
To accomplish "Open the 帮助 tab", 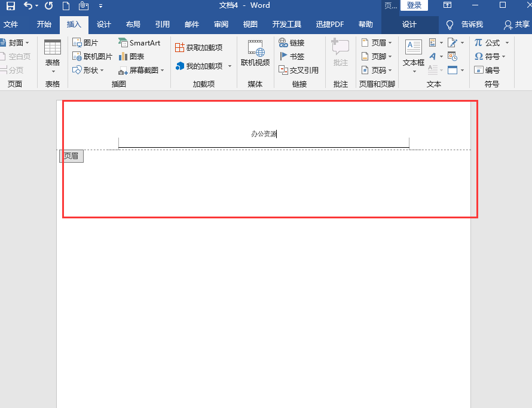I will pos(366,25).
